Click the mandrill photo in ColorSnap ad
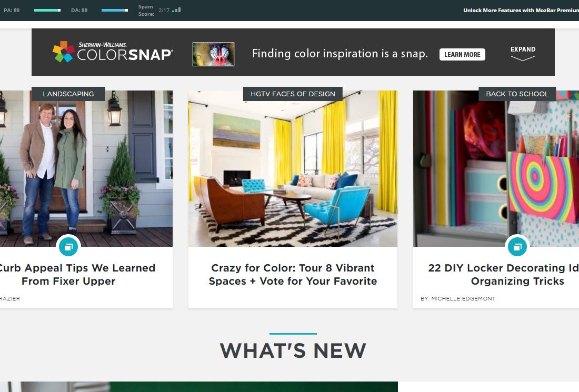Viewport: 579px width, 392px height. click(x=213, y=54)
